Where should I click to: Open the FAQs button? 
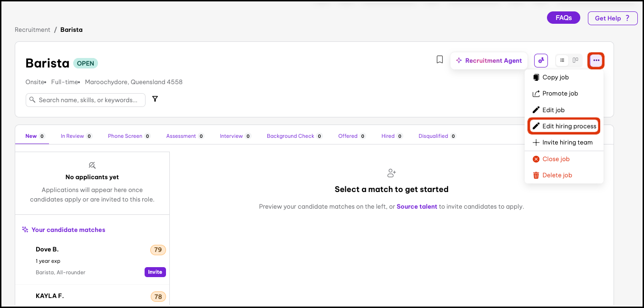click(564, 18)
